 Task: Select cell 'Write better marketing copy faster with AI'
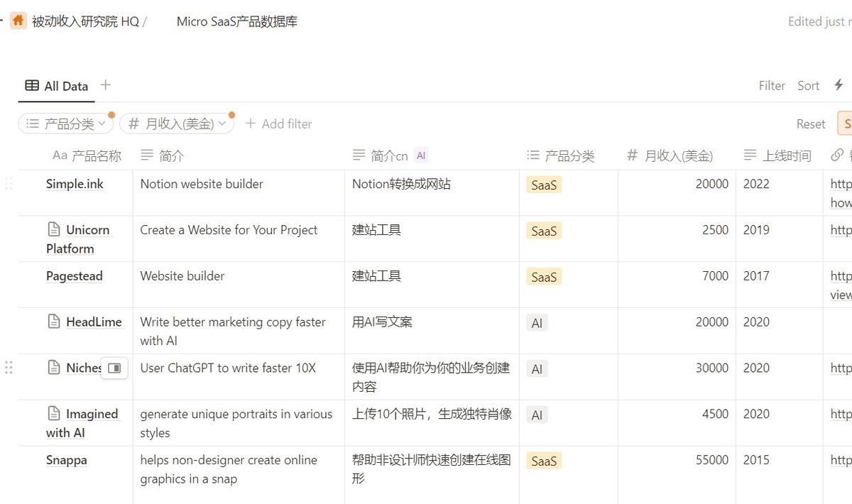239,331
